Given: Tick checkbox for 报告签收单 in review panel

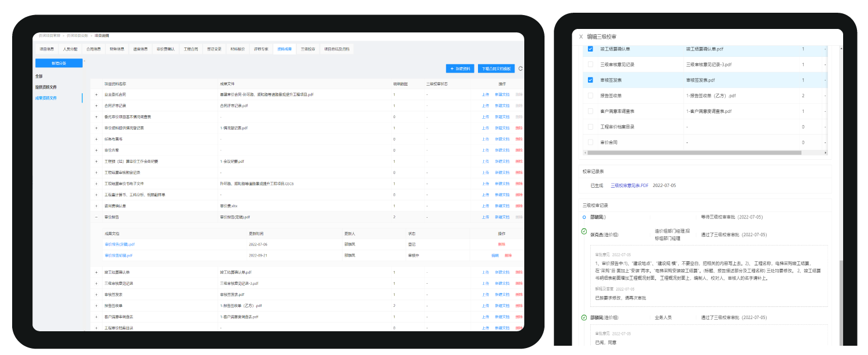Looking at the screenshot, I should click(590, 96).
